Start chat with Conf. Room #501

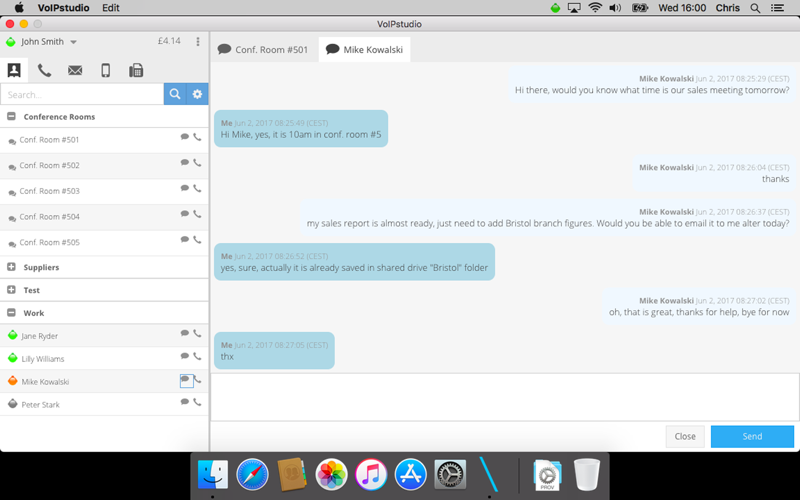(185, 137)
